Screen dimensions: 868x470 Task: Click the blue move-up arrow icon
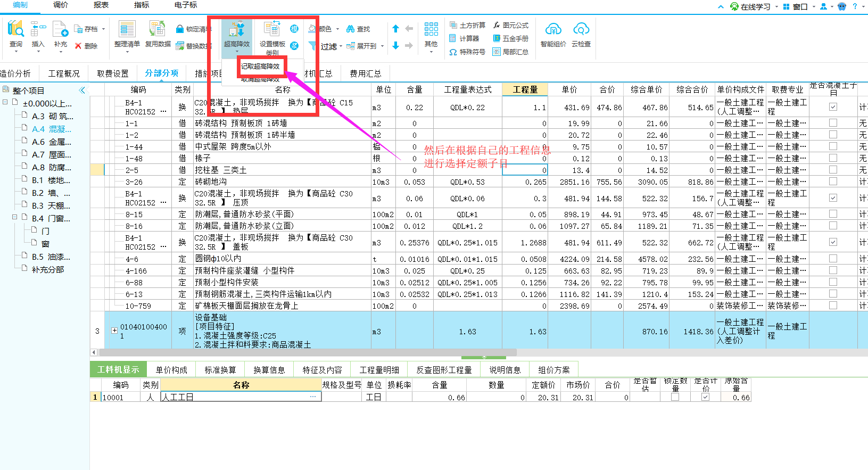pyautogui.click(x=395, y=29)
